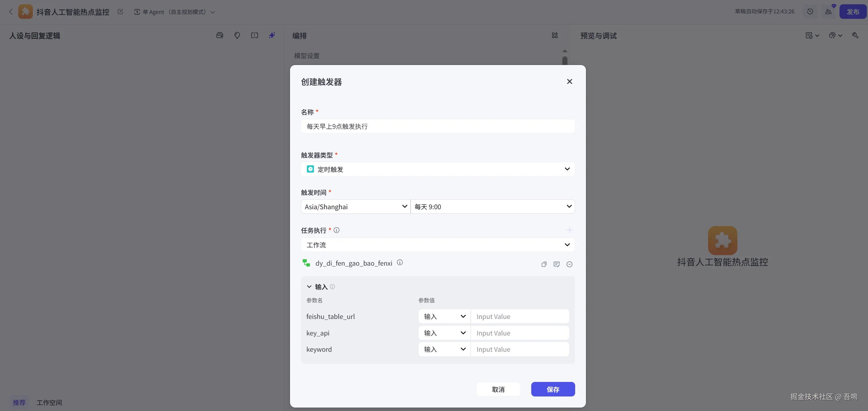868x411 pixels.
Task: Open the debug record dropdown in preview panel
Action: click(812, 35)
